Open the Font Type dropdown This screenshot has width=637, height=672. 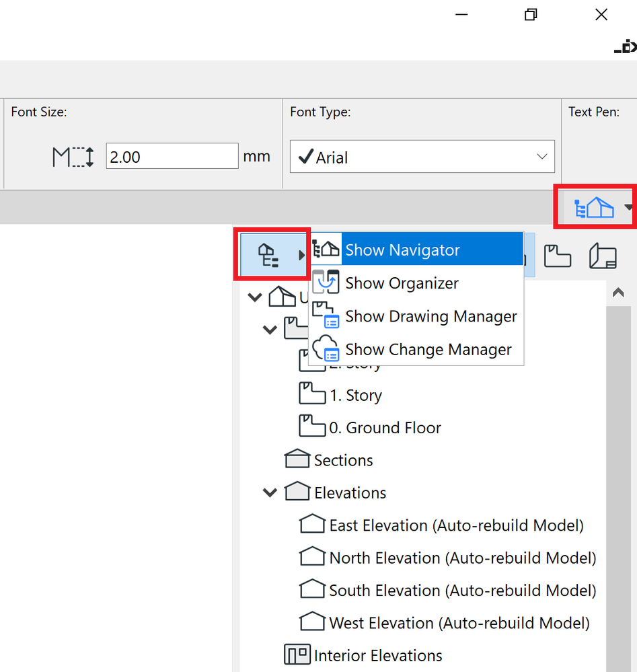tap(541, 156)
